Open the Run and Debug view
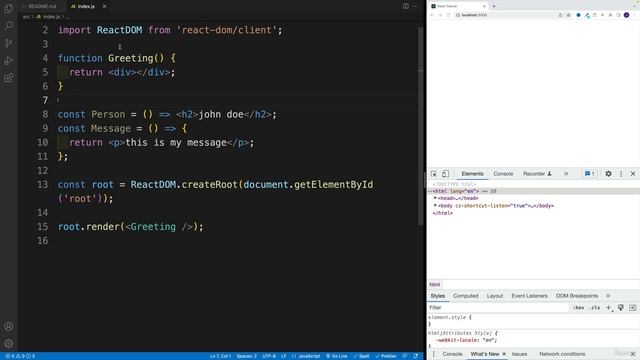Screen dimensions: 640x360 8,61
